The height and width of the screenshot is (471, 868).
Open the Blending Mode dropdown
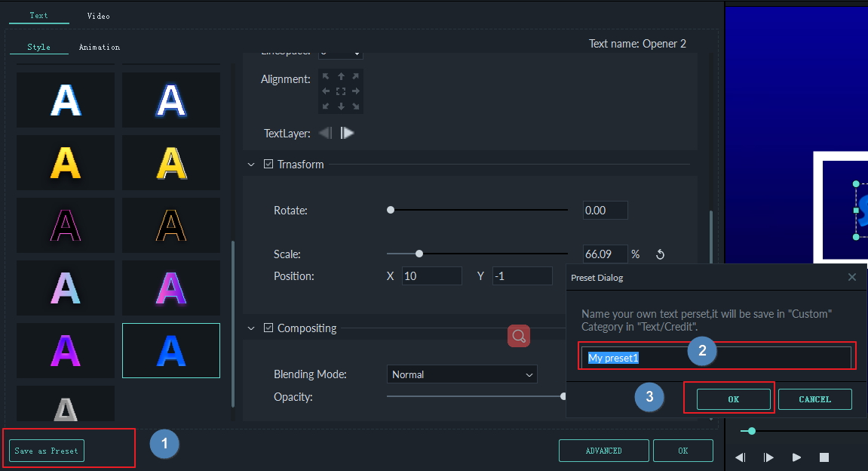coord(462,374)
